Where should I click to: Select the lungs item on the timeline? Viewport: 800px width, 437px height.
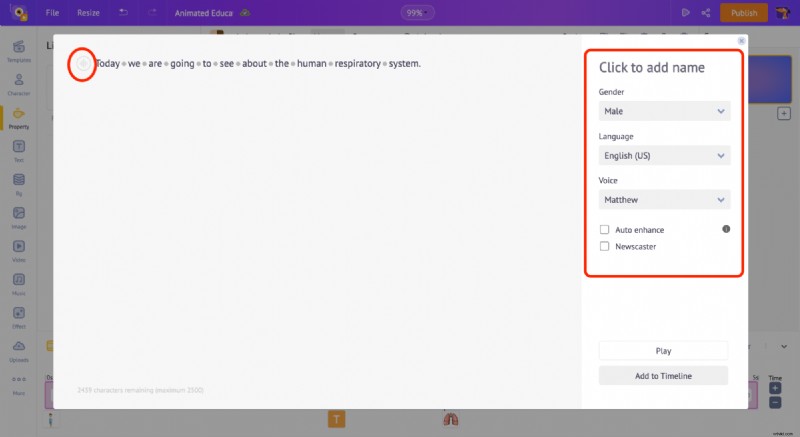[451, 419]
